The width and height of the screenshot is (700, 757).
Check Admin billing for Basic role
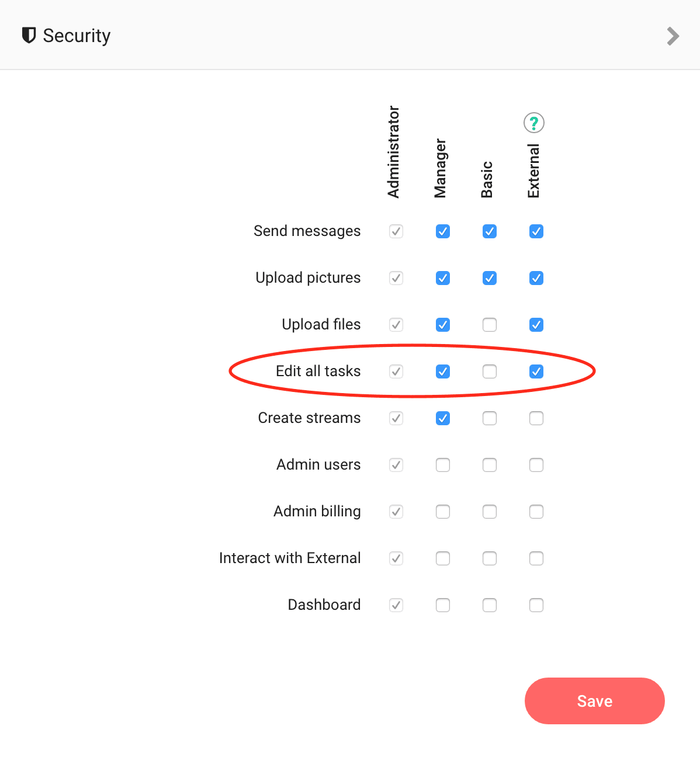pyautogui.click(x=490, y=512)
